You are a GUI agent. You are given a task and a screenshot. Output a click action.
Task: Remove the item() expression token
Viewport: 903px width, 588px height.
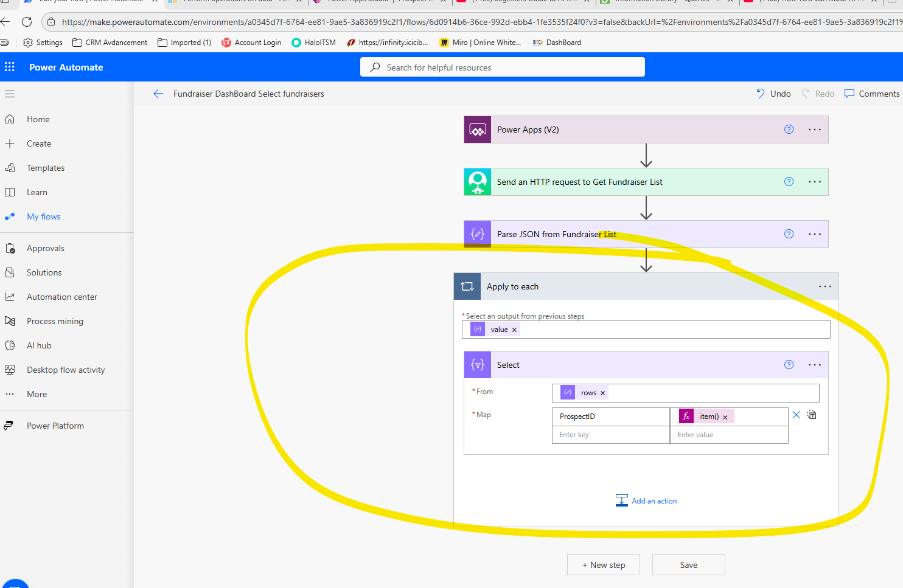[725, 417]
